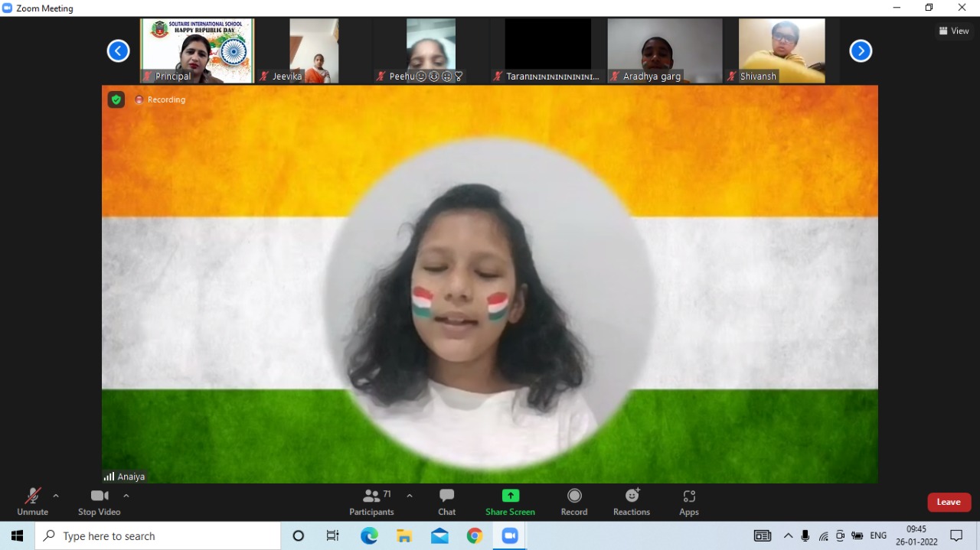
Task: Open the View layout menu
Action: click(x=954, y=31)
